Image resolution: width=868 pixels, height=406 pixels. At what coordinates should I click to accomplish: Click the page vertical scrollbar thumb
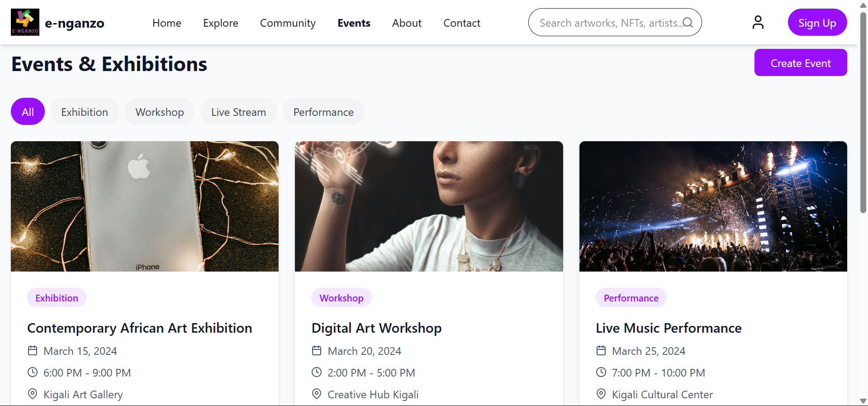863,112
